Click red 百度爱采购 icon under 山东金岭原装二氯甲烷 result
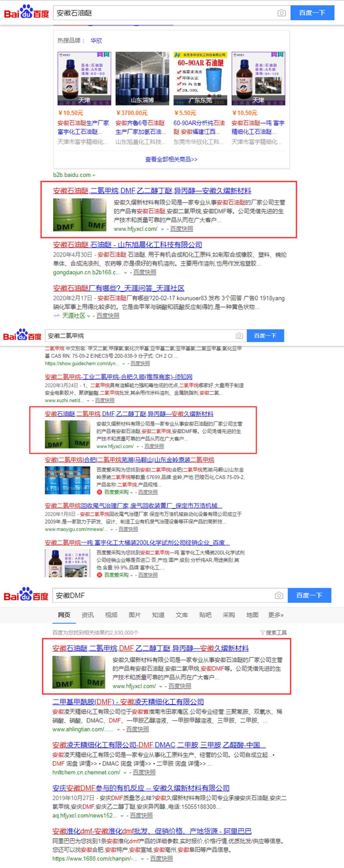The image size is (344, 868). pos(100,492)
